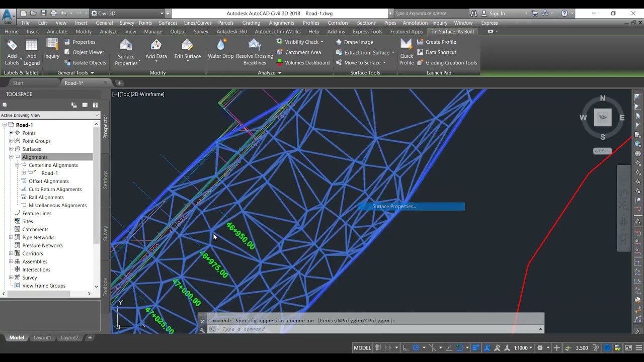Viewport: 644px width, 362px height.
Task: Open the Corridors menu
Action: 338,23
